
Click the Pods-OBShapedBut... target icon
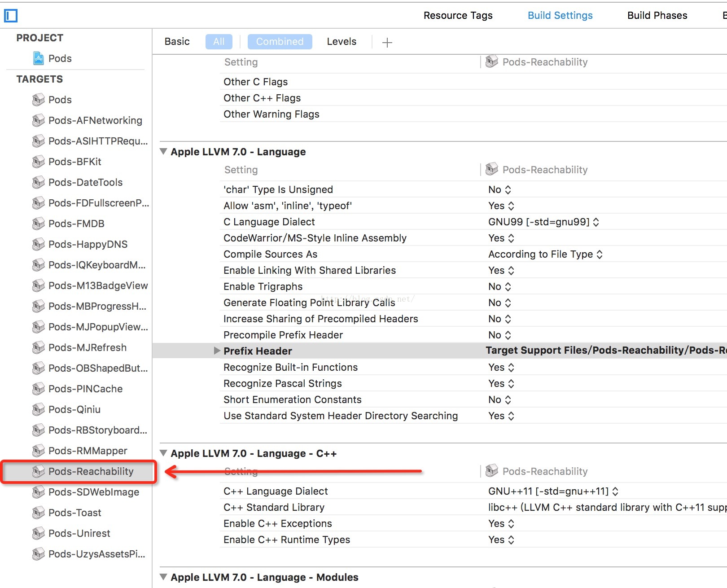[39, 368]
